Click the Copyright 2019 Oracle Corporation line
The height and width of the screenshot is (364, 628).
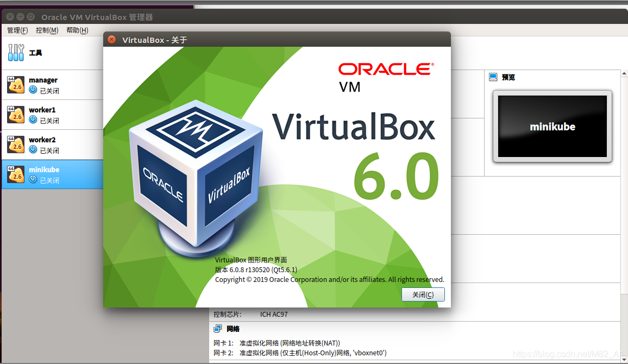pos(329,279)
